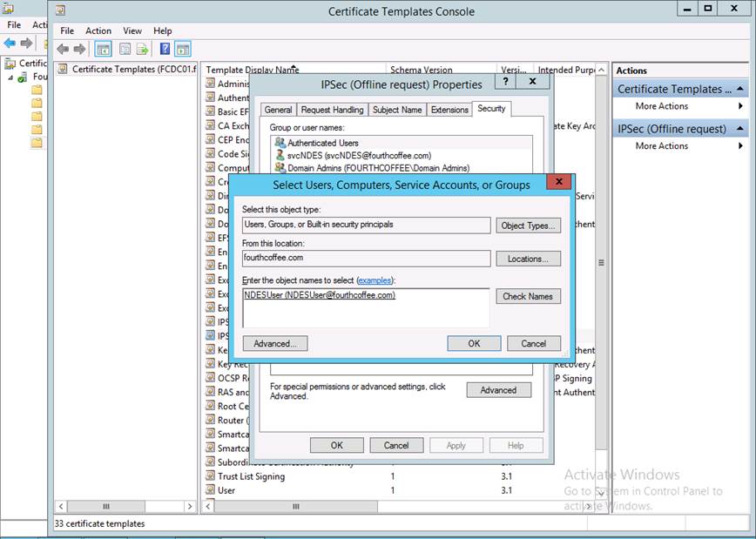Screen dimensions: 756x539
Task: Click the Export List toolbar icon
Action: point(142,50)
